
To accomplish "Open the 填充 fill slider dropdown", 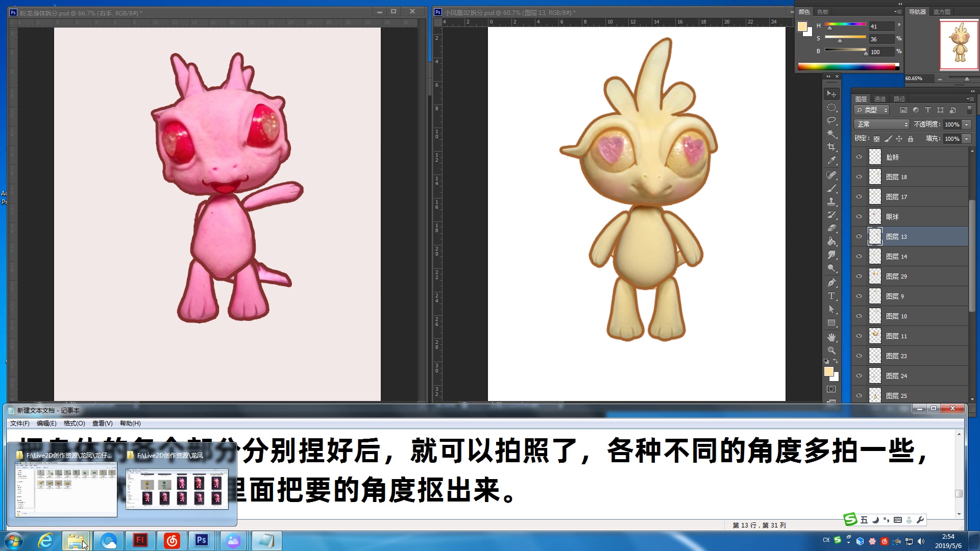I will click(x=967, y=139).
